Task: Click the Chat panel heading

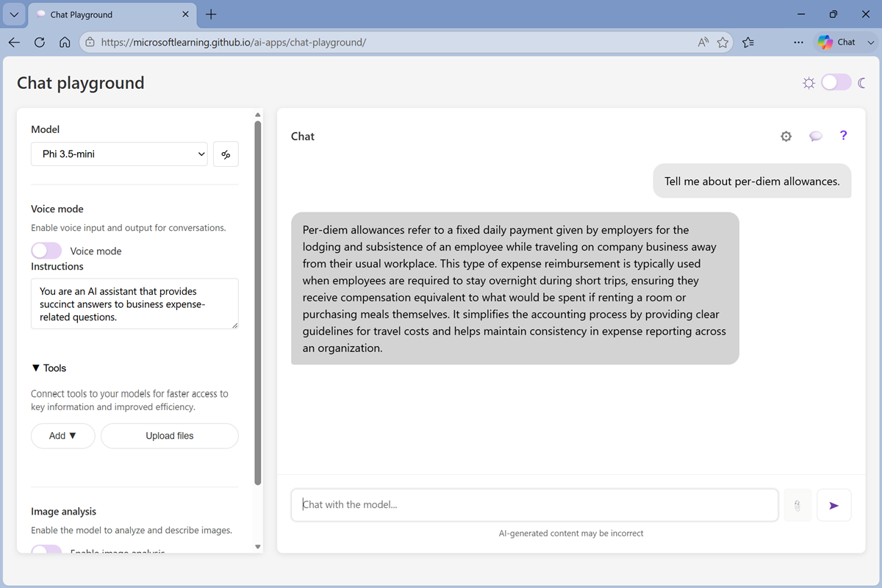Action: pos(303,136)
